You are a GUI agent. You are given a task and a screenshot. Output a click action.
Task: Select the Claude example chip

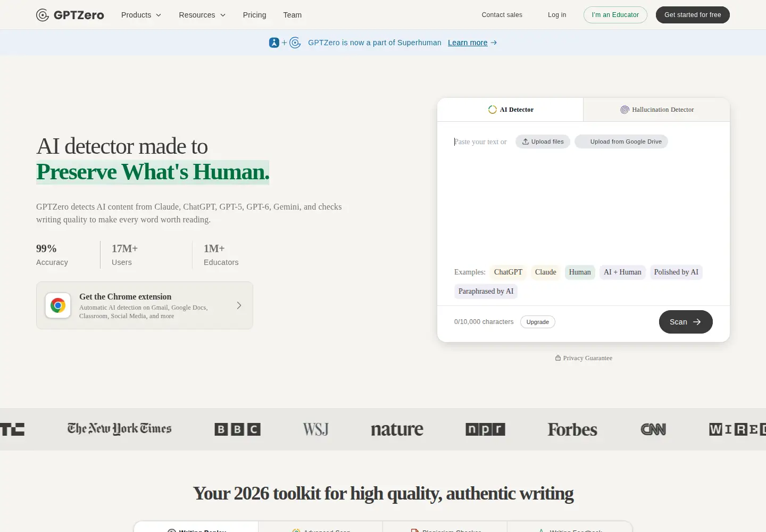pyautogui.click(x=546, y=272)
